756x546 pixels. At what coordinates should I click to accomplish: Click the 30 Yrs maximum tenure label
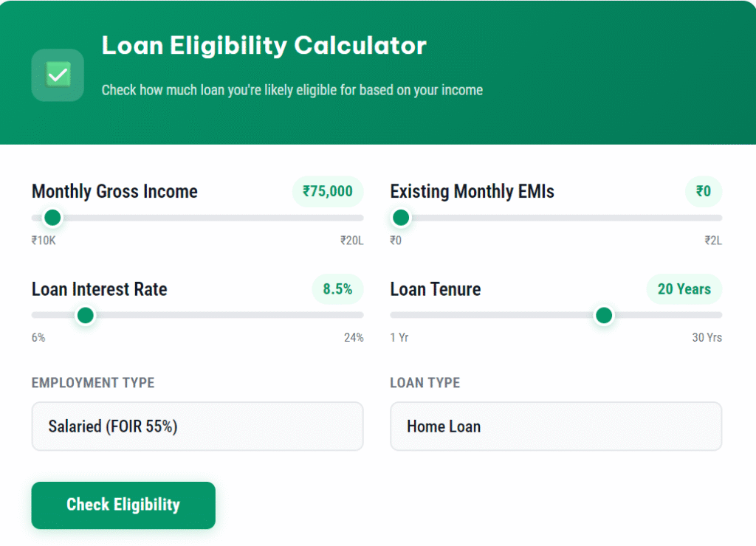pyautogui.click(x=707, y=337)
